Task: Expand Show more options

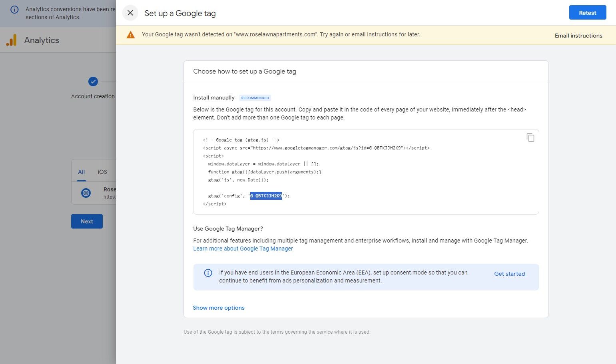Action: coord(218,308)
